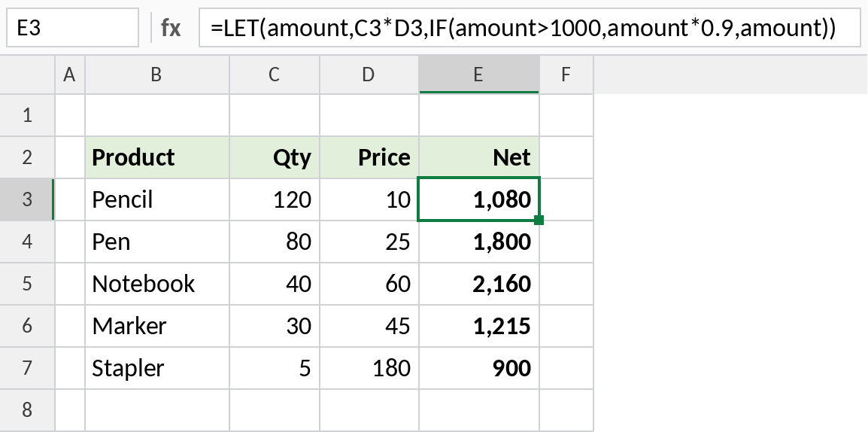Select price cell with 180
Image resolution: width=868 pixels, height=432 pixels.
coord(369,368)
